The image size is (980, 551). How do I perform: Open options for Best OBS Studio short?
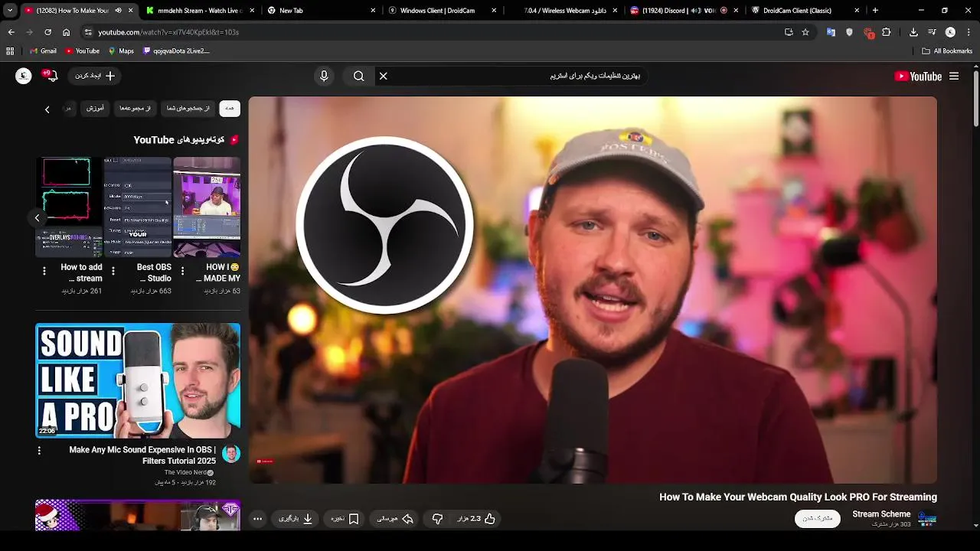click(x=113, y=271)
